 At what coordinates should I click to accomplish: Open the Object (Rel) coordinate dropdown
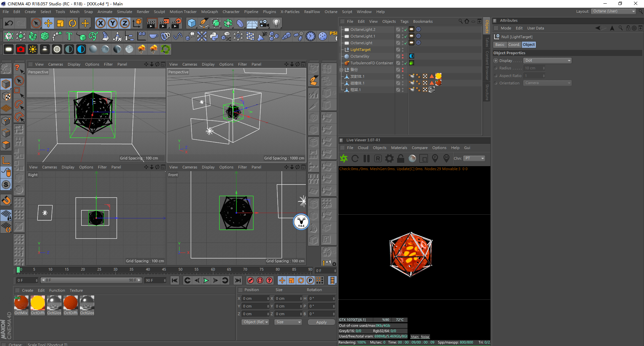(256, 322)
